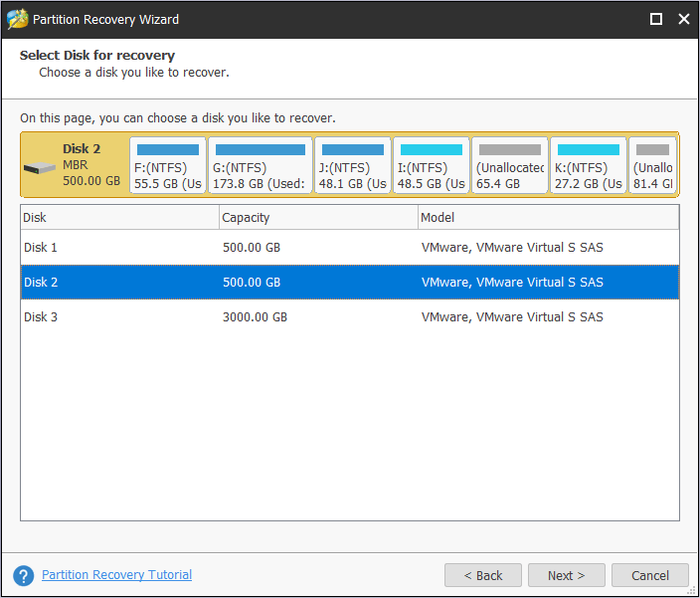Click the Capacity column header
Image resolution: width=700 pixels, height=598 pixels.
pos(318,218)
